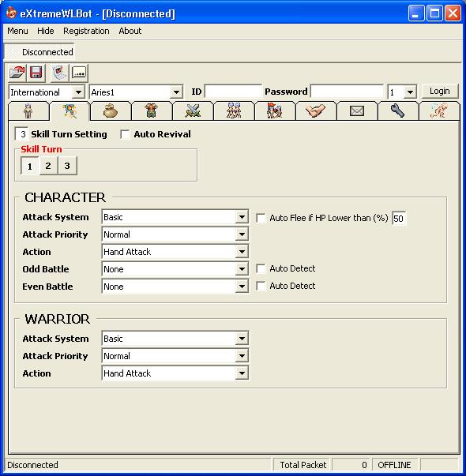Open the wrench settings tab
The height and width of the screenshot is (476, 466).
[397, 111]
